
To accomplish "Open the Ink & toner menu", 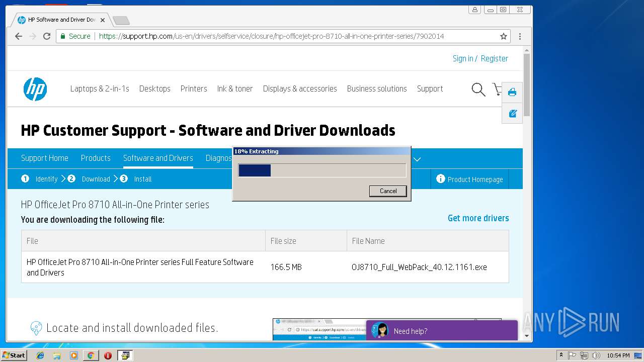I will 235,89.
